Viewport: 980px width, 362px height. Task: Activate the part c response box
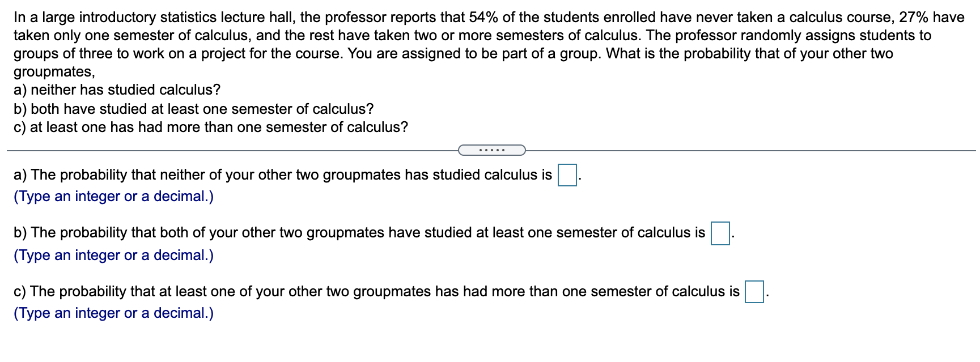[x=754, y=291]
